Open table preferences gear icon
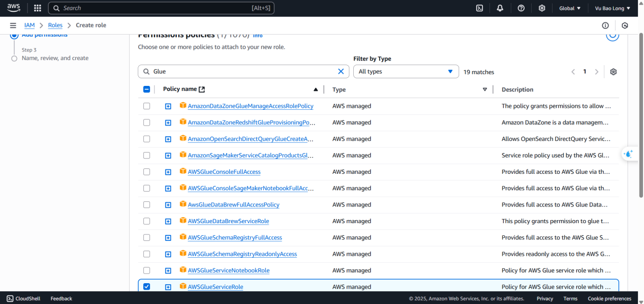The image size is (644, 304). click(x=613, y=72)
